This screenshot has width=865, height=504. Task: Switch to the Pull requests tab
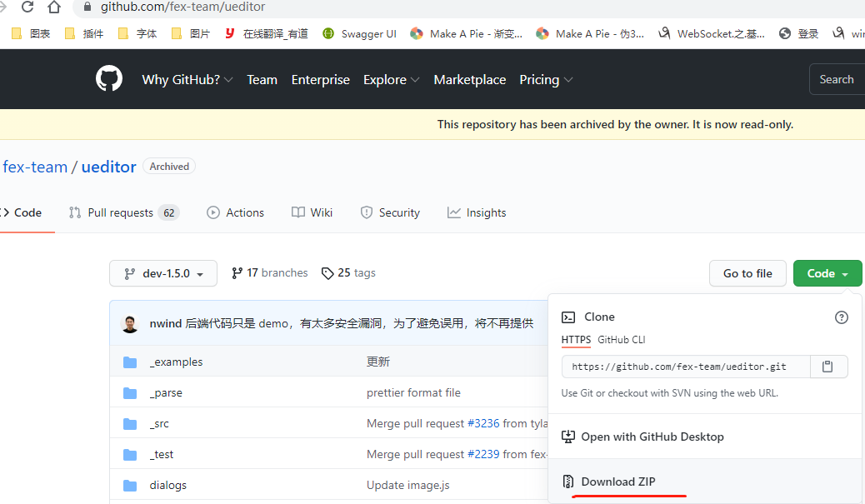[124, 213]
